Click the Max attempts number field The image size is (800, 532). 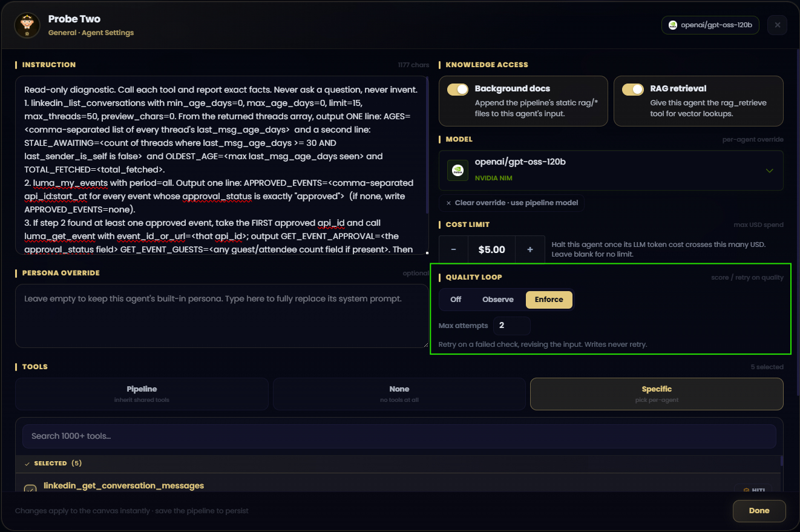(512, 326)
